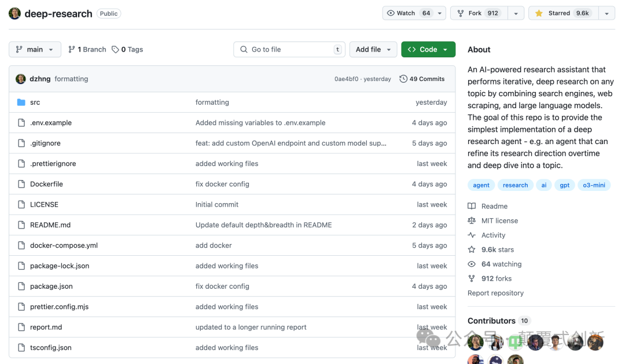Click dzhng author avatar in commit bar
625x364 pixels.
pyautogui.click(x=21, y=79)
